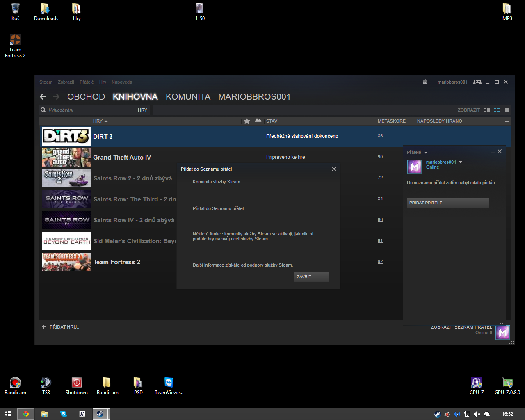Select the Downloads desktop folder
The height and width of the screenshot is (420, 525).
[46, 12]
